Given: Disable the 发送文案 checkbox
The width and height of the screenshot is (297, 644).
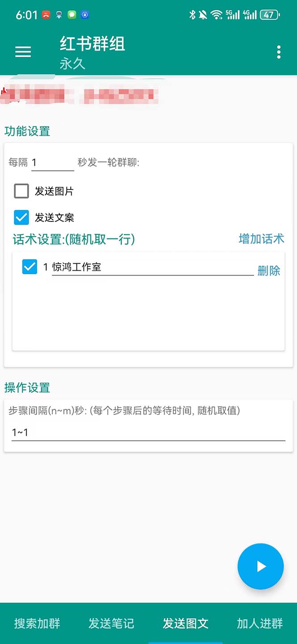Looking at the screenshot, I should tap(21, 218).
